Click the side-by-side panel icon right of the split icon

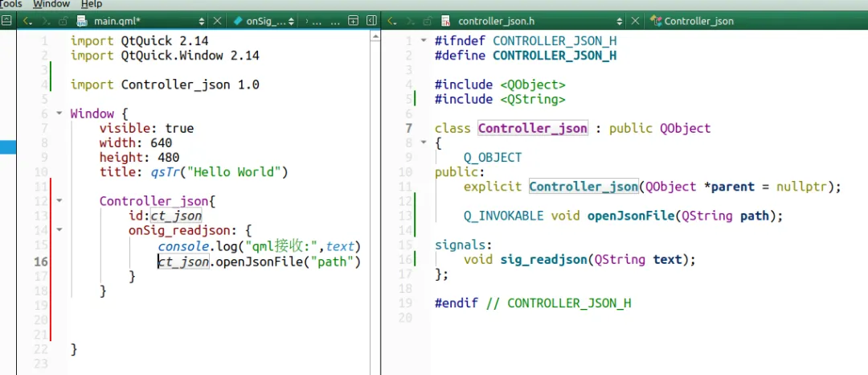click(371, 21)
